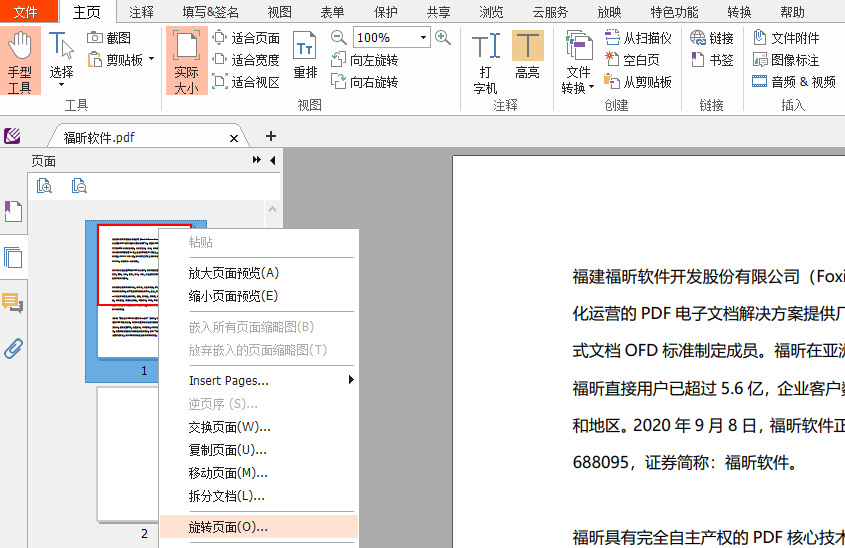Click the zoom in magnifier icon
The width and height of the screenshot is (845, 548).
point(443,37)
